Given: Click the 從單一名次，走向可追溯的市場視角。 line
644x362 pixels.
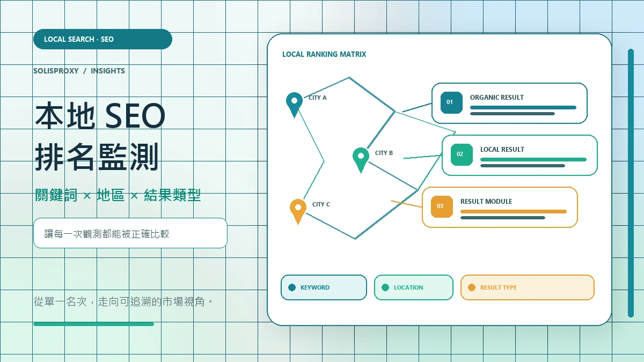Looking at the screenshot, I should pyautogui.click(x=124, y=301).
